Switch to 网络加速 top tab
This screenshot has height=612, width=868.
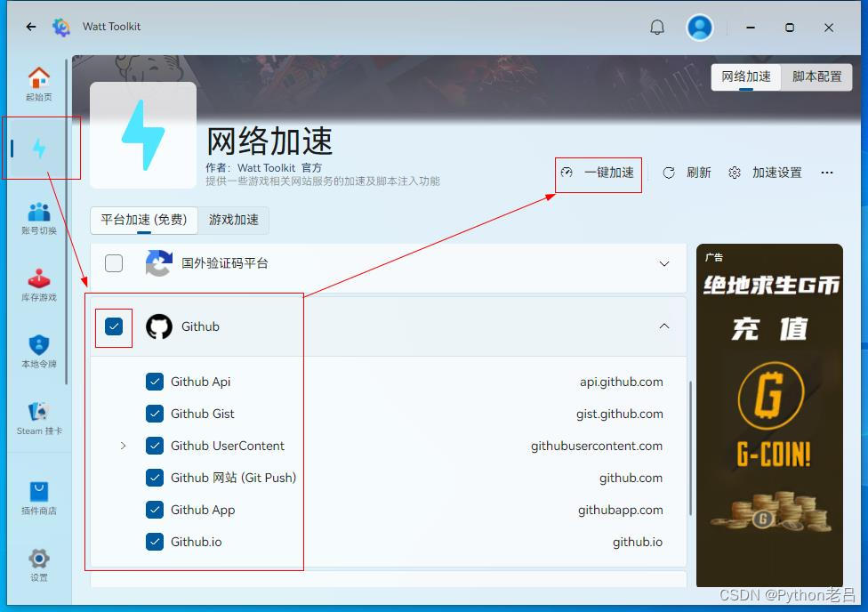pos(745,76)
